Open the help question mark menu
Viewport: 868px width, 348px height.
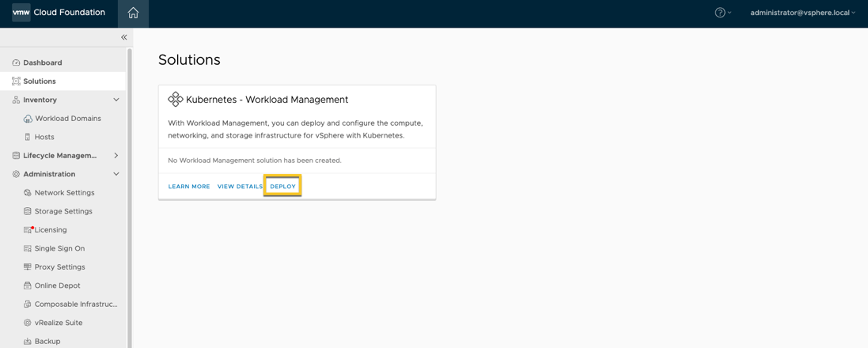point(723,13)
